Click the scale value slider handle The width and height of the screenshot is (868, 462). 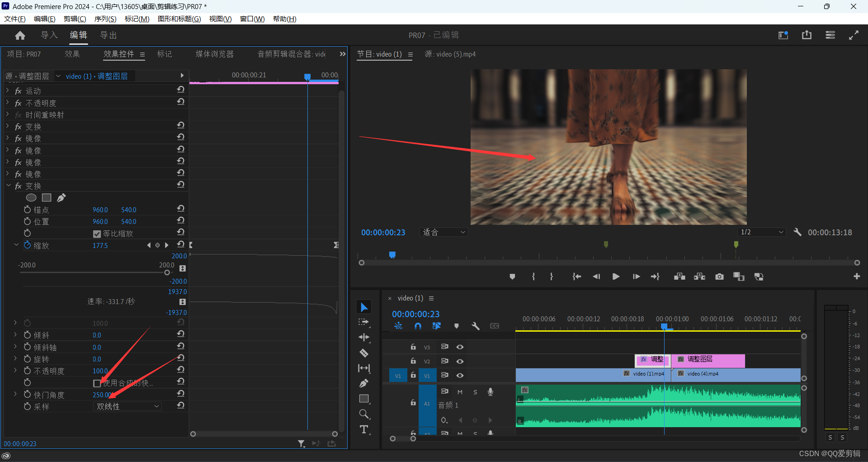167,272
